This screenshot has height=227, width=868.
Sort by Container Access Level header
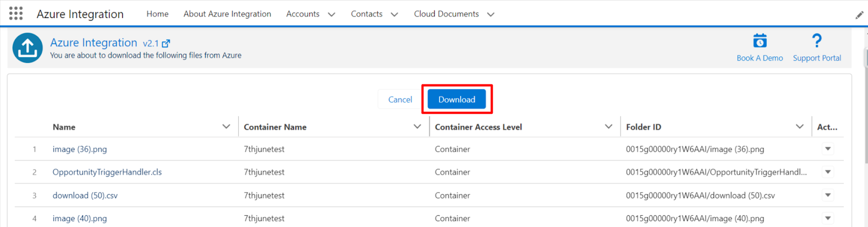pos(478,127)
